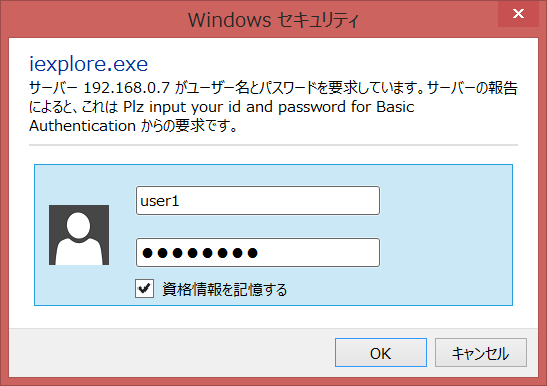
Task: Focus the username field containing user1
Action: [x=258, y=201]
